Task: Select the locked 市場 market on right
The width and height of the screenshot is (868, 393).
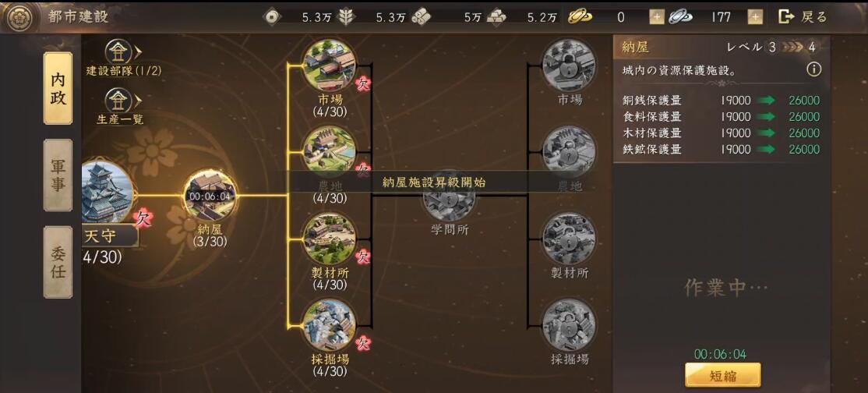Action: [x=569, y=65]
